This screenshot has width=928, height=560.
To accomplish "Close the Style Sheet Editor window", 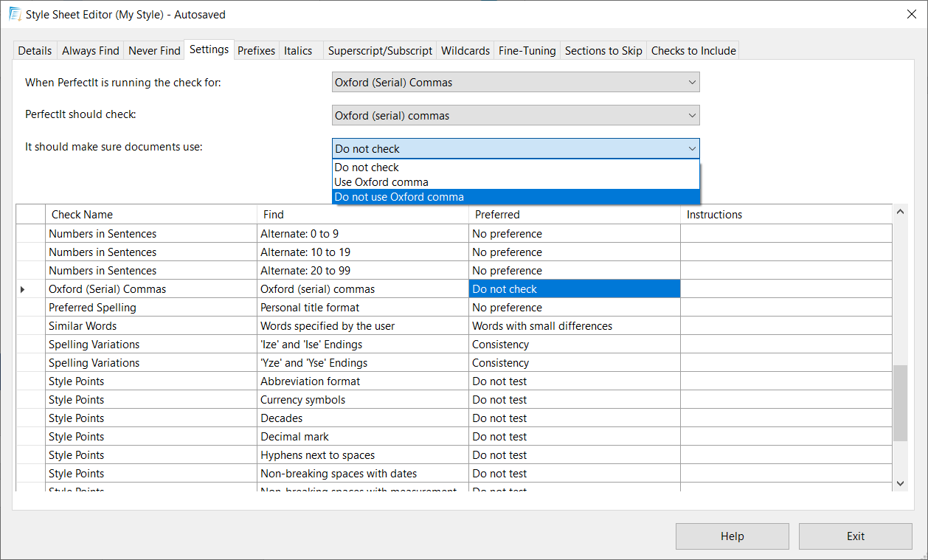I will click(911, 14).
